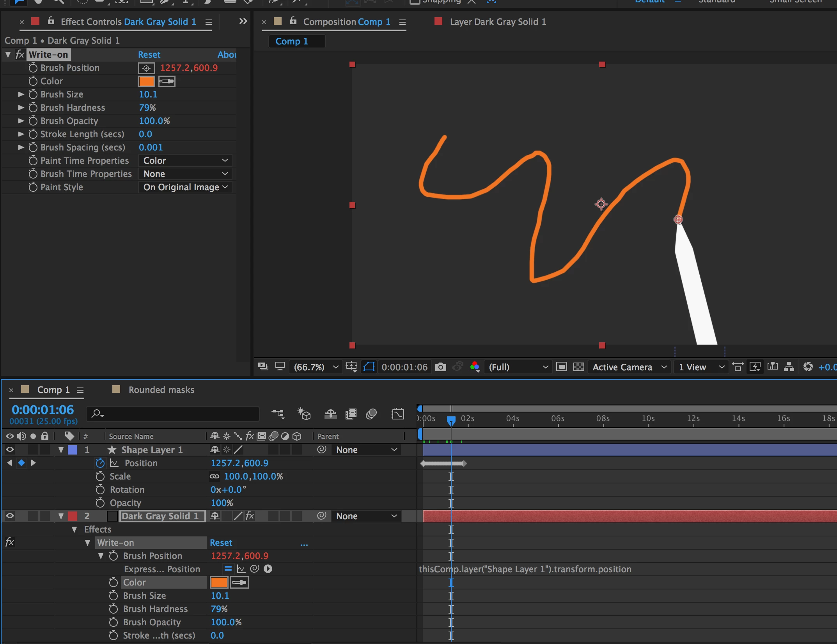Image resolution: width=837 pixels, height=644 pixels.
Task: Click the Region of Interest icon
Action: coord(561,367)
